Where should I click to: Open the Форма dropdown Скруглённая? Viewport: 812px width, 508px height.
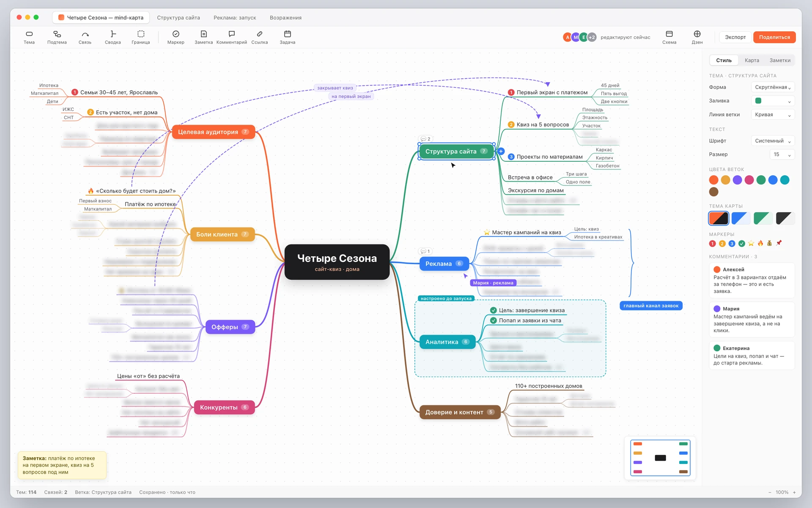pos(773,87)
